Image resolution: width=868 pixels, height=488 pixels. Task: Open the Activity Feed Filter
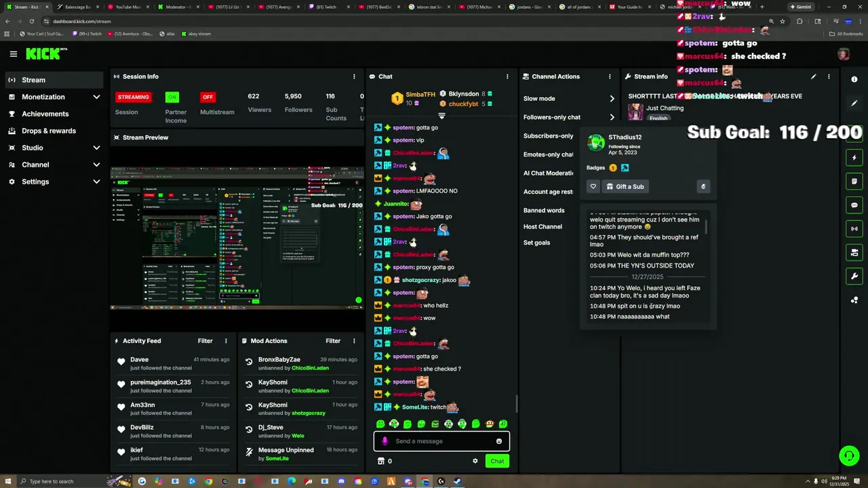point(205,341)
